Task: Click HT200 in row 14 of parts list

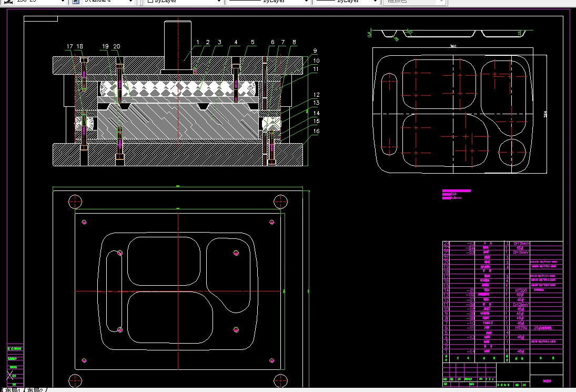Action: 521,290
